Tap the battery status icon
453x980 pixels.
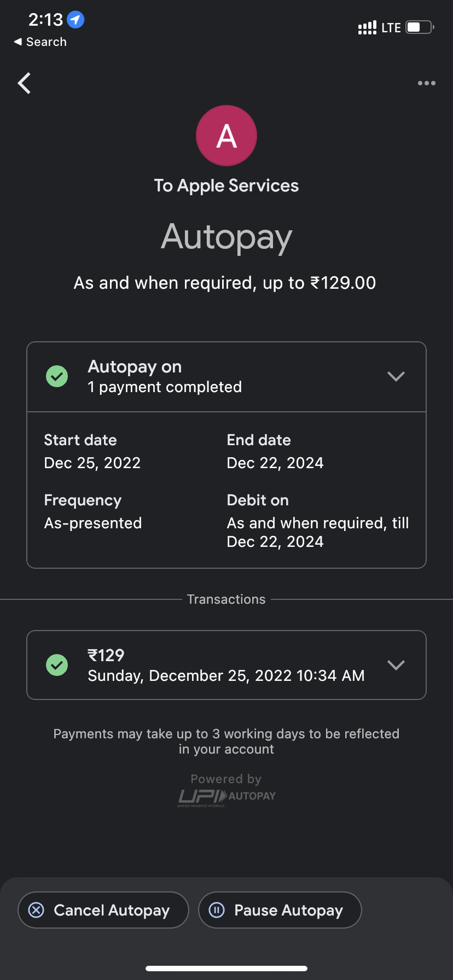click(x=420, y=27)
